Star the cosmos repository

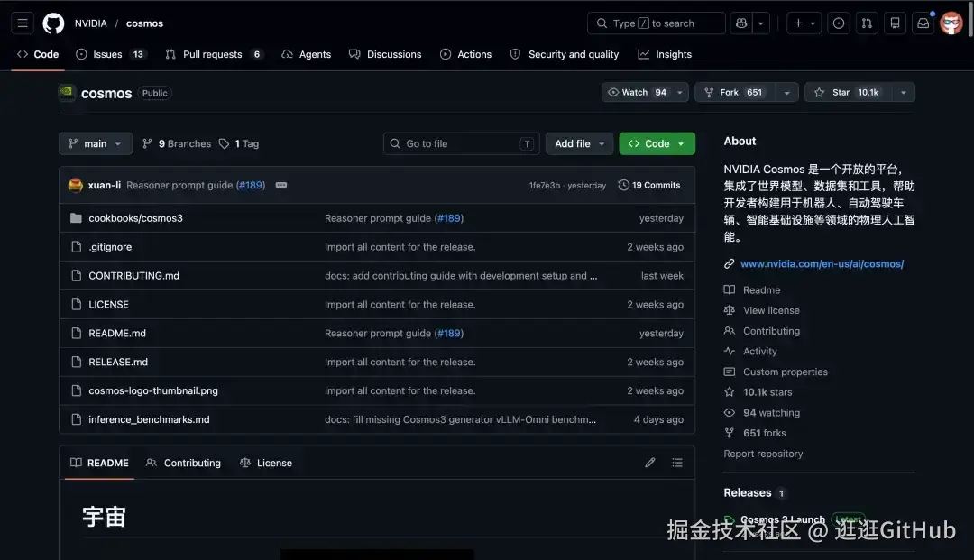pos(848,93)
